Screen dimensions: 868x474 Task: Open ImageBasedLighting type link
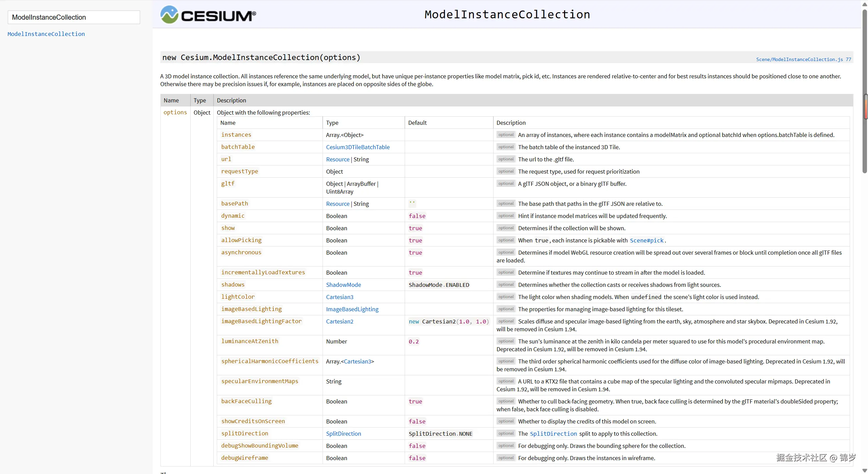(x=352, y=309)
